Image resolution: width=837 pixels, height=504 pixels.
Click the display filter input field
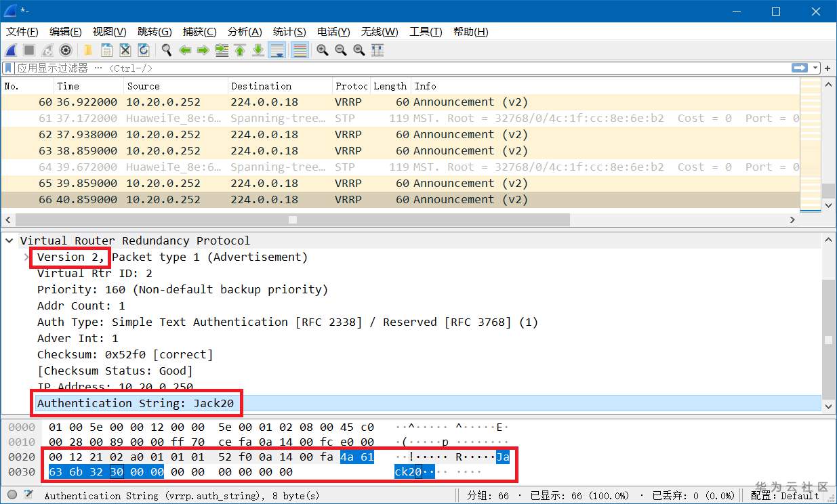(403, 68)
